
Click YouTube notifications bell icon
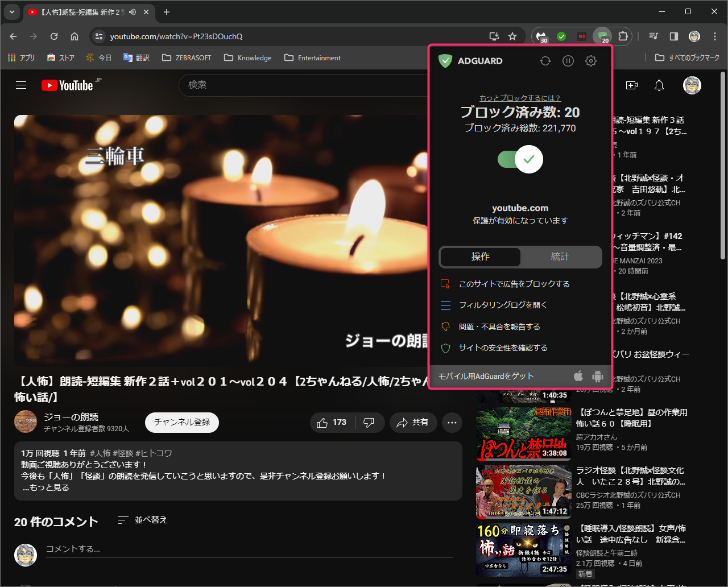tap(659, 85)
